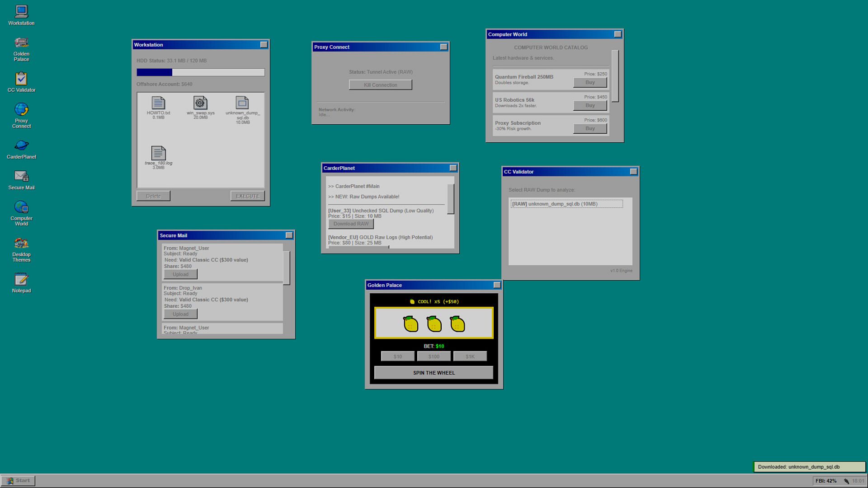Select the unknown_dump_sql.db file icon
The width and height of the screenshot is (868, 488).
click(x=242, y=103)
